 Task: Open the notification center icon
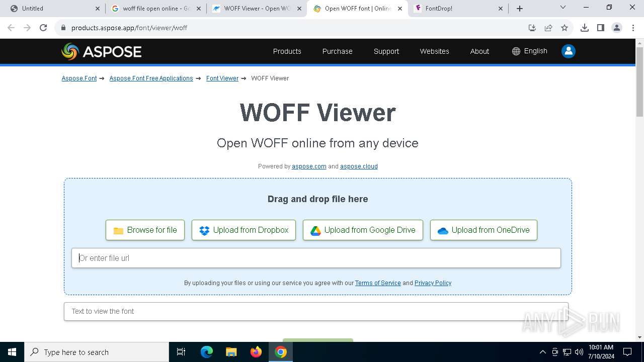[627, 352]
